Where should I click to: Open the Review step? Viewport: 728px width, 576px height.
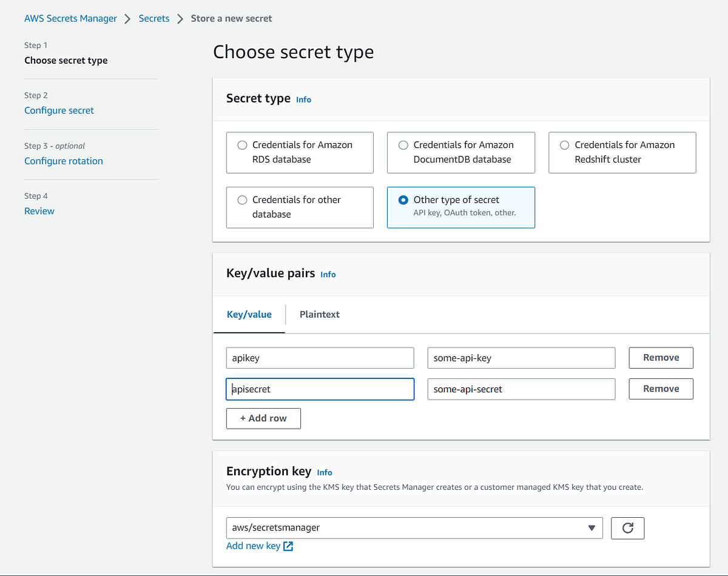pos(39,210)
